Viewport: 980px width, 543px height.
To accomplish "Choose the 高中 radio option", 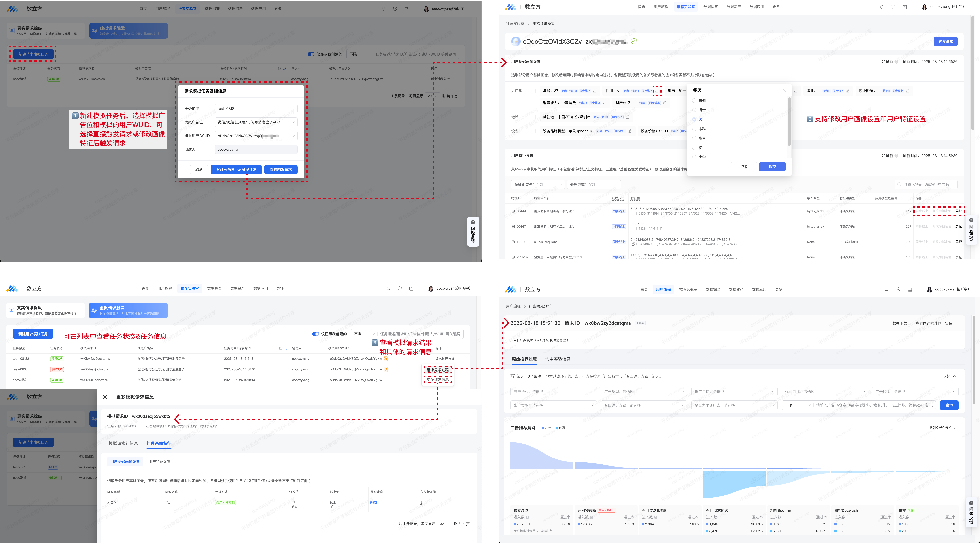I will pyautogui.click(x=694, y=139).
